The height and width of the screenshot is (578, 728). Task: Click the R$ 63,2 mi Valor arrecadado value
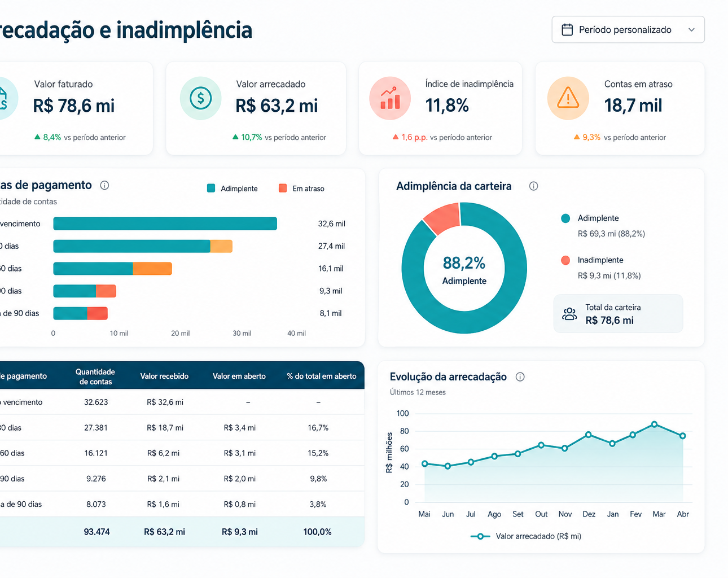[x=277, y=106]
